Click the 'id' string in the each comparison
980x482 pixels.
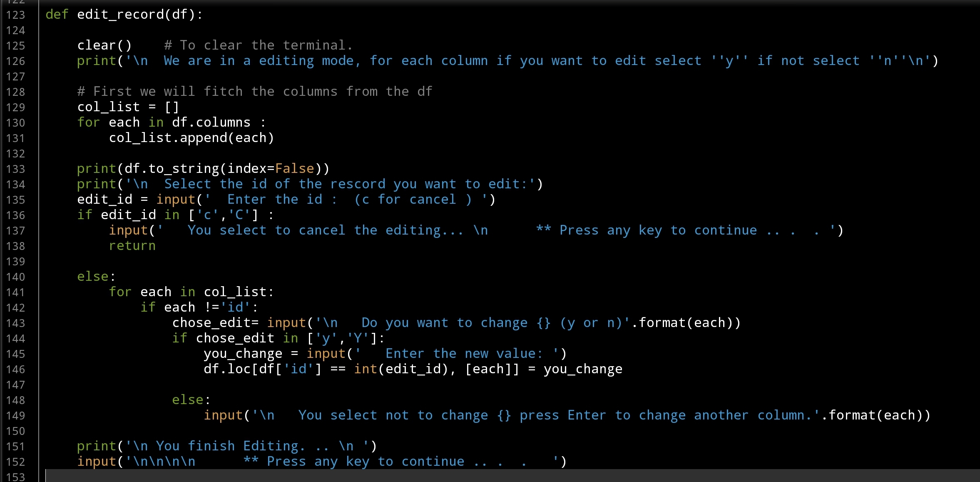(235, 307)
